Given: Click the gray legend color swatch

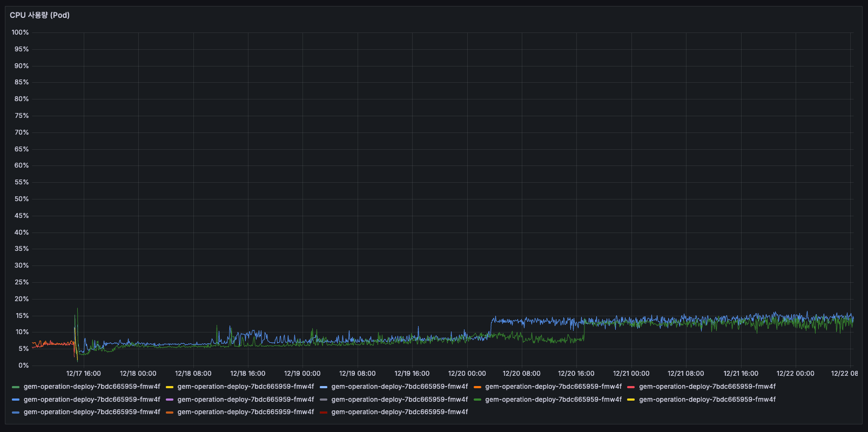Looking at the screenshot, I should point(324,400).
